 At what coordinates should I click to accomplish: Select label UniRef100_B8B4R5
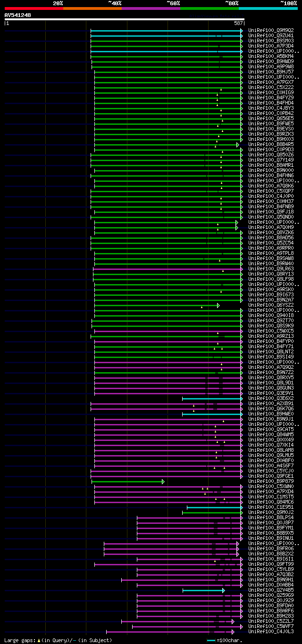pos(271,144)
